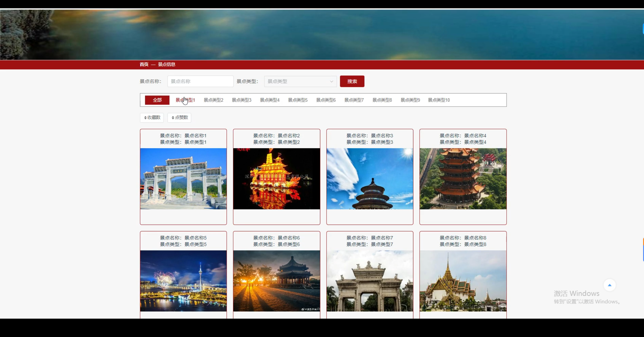Viewport: 644px width, 337px height.
Task: View the 景点名称3 temple image
Action: [370, 179]
